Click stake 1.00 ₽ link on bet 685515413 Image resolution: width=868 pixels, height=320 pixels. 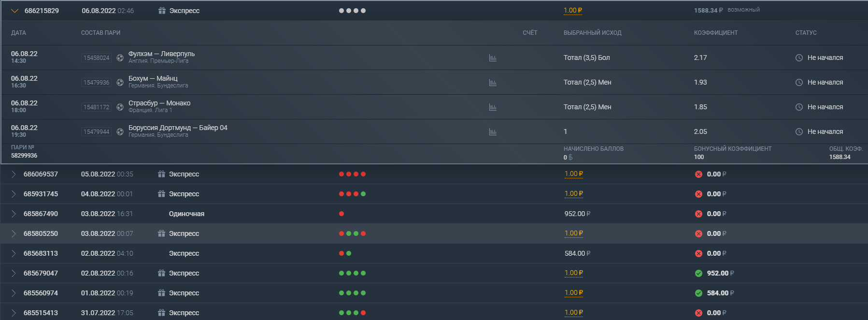(574, 312)
